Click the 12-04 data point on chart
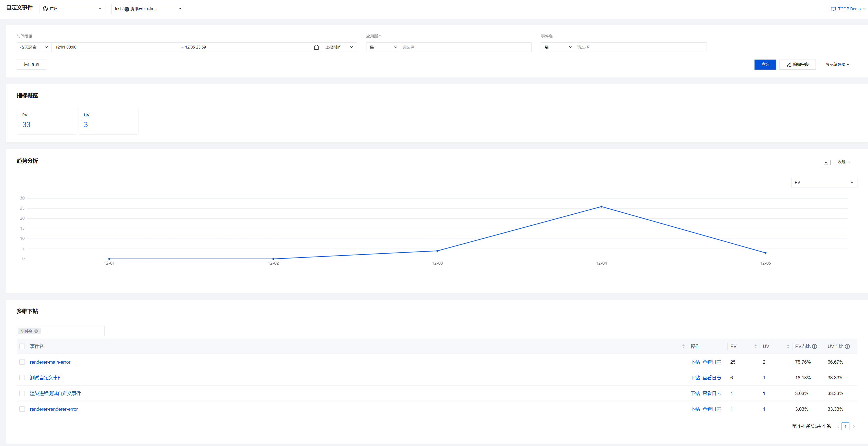 tap(601, 207)
